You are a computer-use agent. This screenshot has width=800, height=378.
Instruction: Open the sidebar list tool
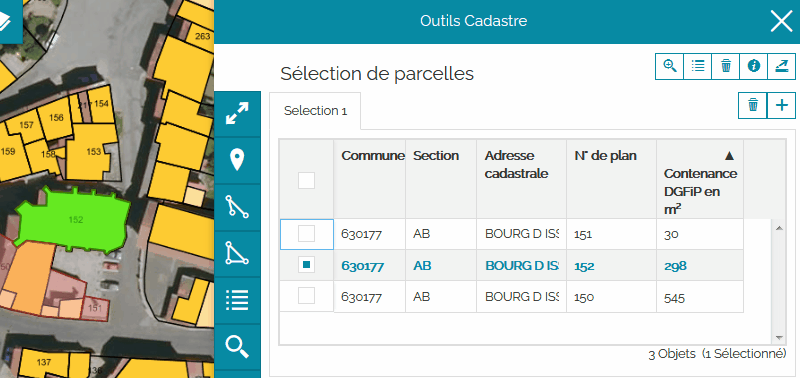pyautogui.click(x=237, y=300)
